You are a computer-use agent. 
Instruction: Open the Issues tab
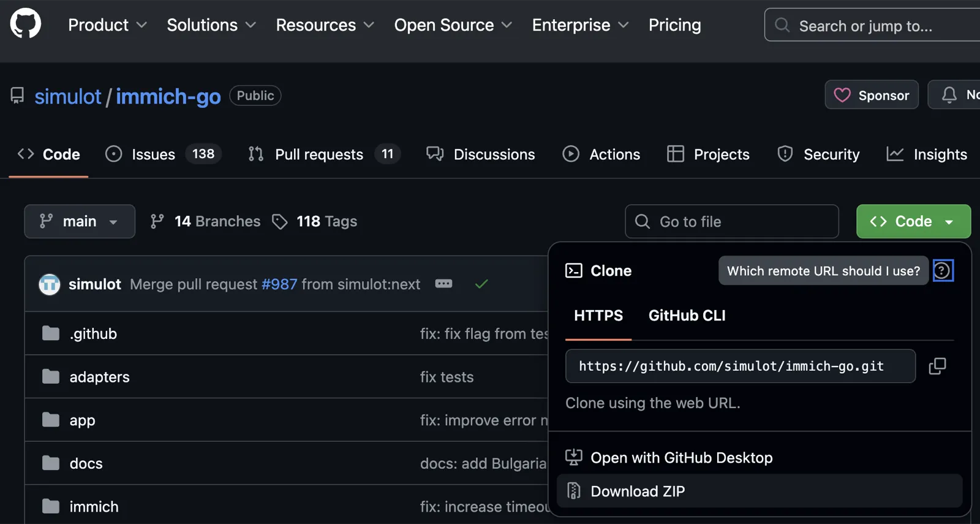point(153,154)
